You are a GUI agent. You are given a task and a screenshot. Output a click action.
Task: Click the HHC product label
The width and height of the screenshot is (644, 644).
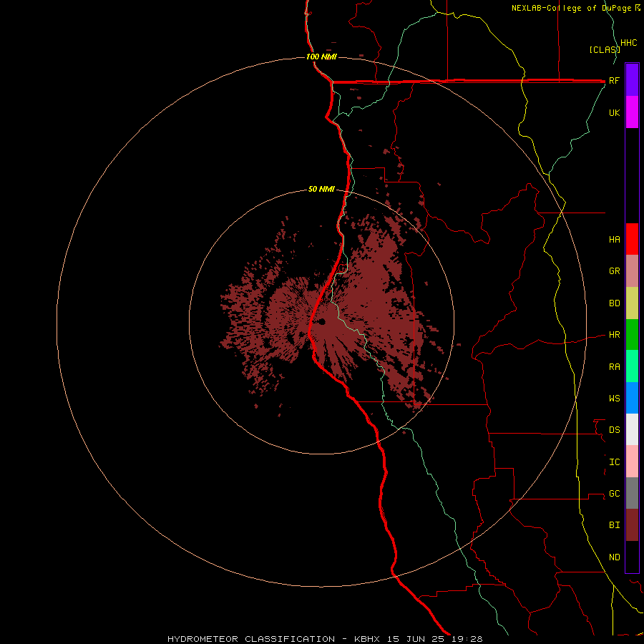[x=628, y=43]
